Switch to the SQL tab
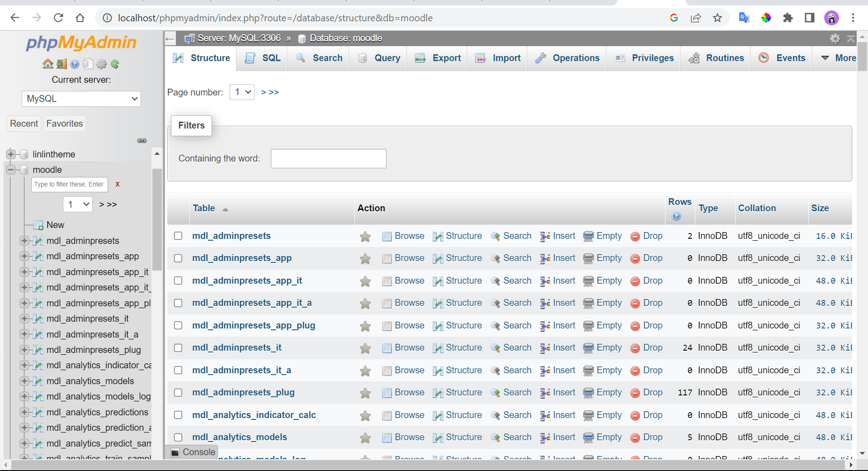The height and width of the screenshot is (471, 868). click(262, 58)
